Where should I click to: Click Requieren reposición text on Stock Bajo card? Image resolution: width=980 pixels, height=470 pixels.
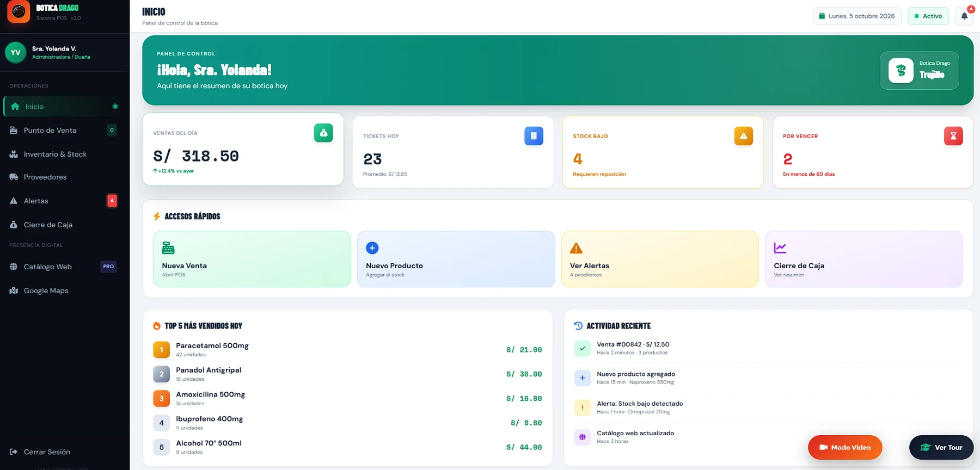(x=599, y=174)
